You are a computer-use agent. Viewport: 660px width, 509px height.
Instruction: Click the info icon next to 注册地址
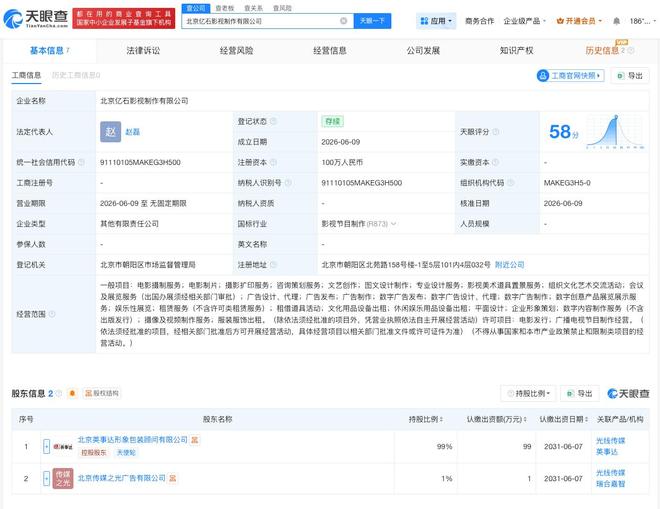coord(273,265)
